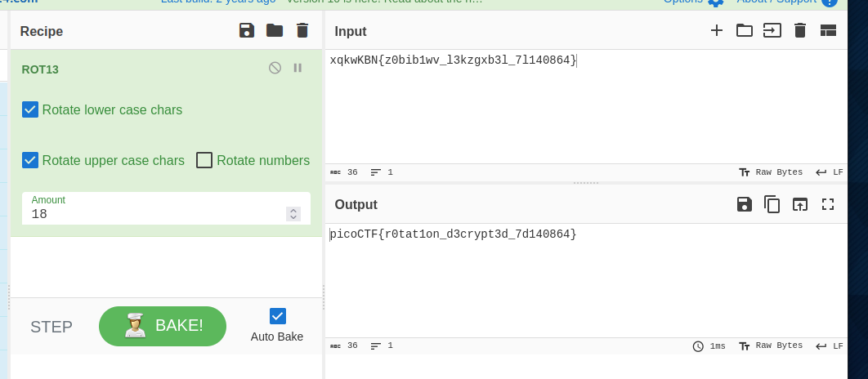Screen dimensions: 868x379
Task: Save the recipe using the disk icon
Action: [247, 31]
